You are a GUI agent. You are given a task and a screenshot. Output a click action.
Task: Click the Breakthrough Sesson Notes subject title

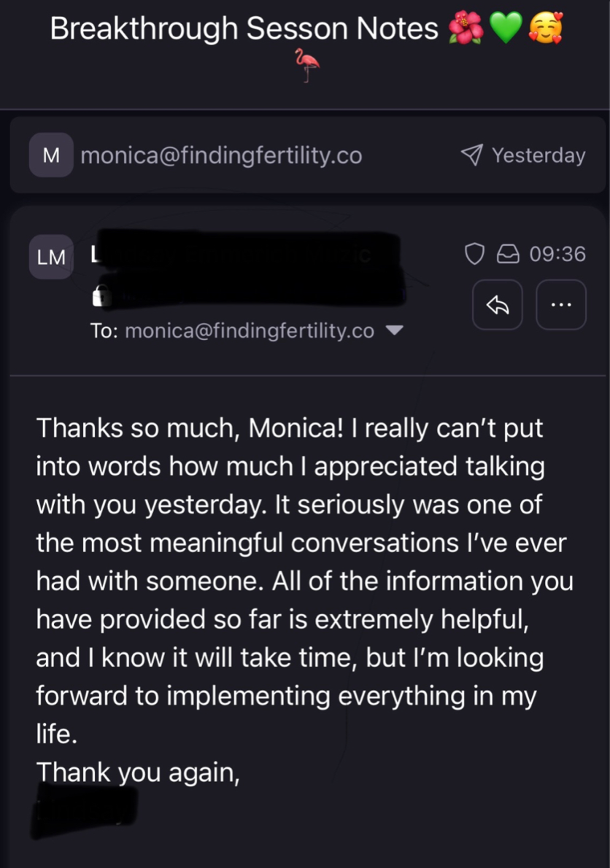coord(244,29)
